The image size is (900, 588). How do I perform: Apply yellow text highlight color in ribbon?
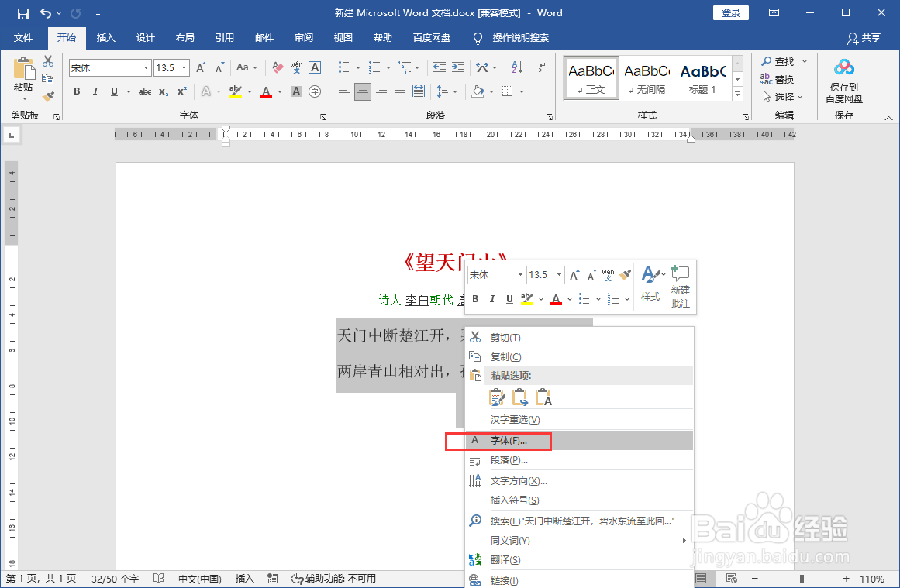236,91
